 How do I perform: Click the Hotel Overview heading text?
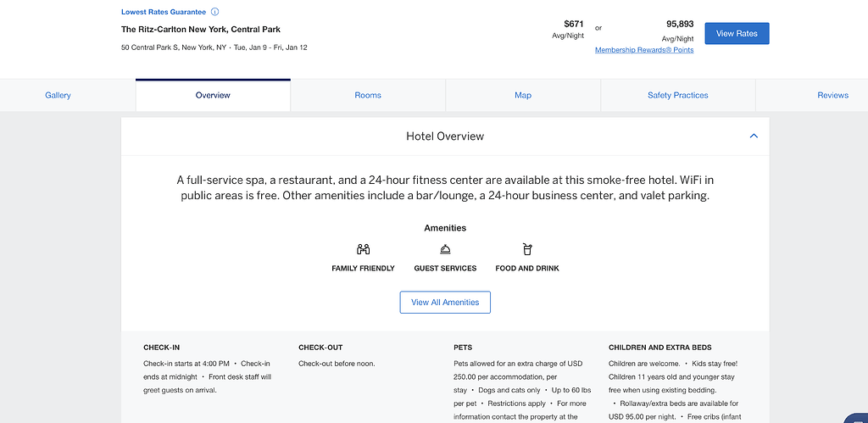445,136
